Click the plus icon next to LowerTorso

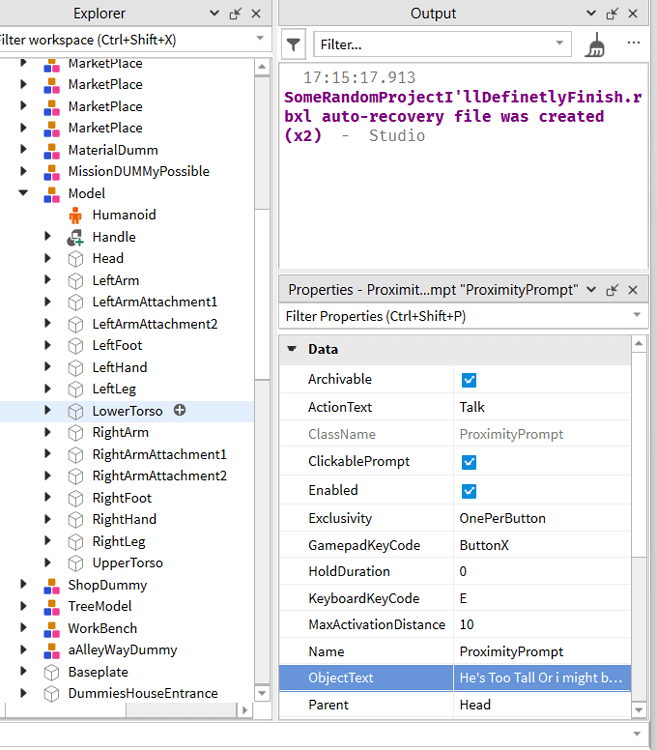(x=180, y=410)
